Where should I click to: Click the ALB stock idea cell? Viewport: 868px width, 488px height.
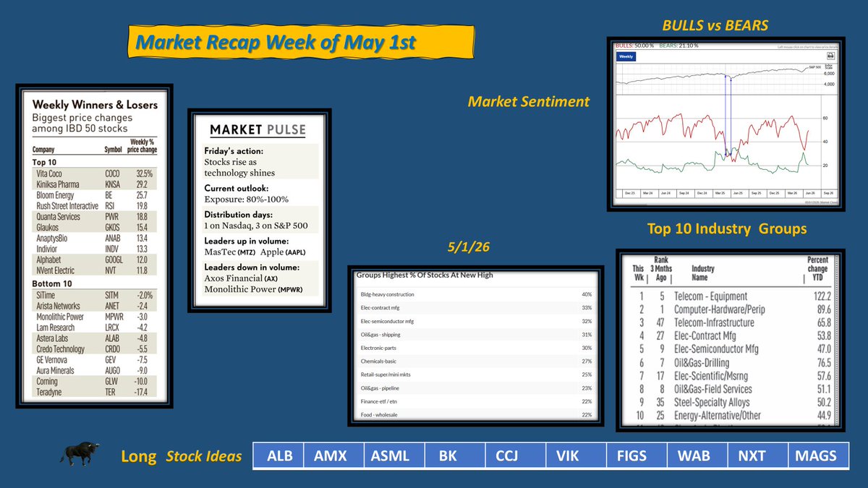(278, 455)
